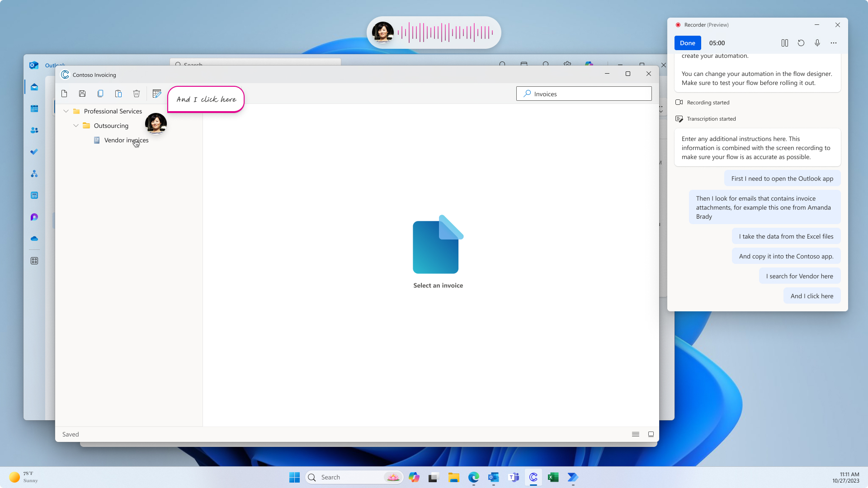This screenshot has width=868, height=488.
Task: Open More apps grid in Outlook sidebar
Action: click(34, 261)
